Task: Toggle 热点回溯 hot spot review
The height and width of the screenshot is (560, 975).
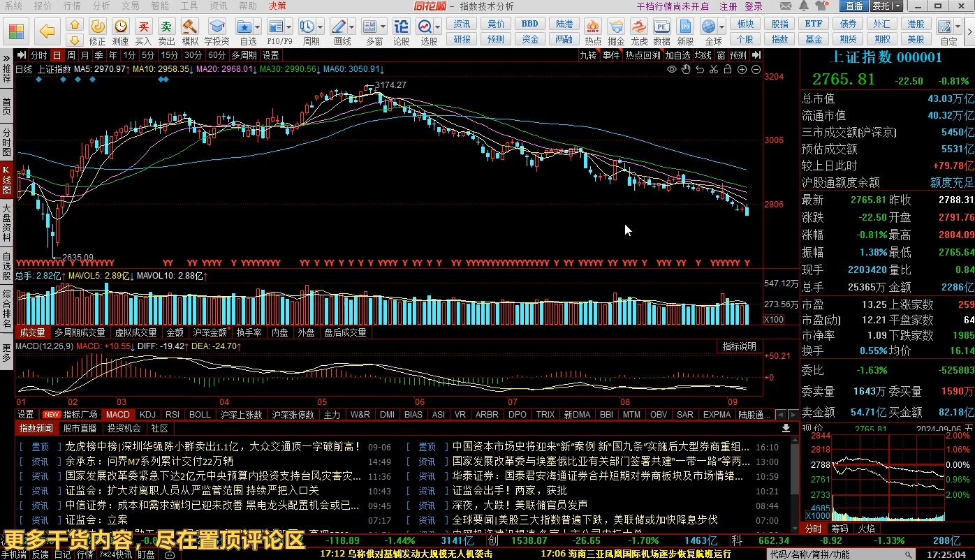Action: [x=643, y=55]
